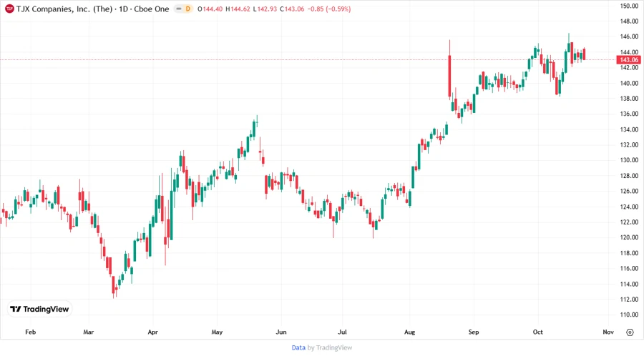Click the high value H144.62

click(x=238, y=9)
